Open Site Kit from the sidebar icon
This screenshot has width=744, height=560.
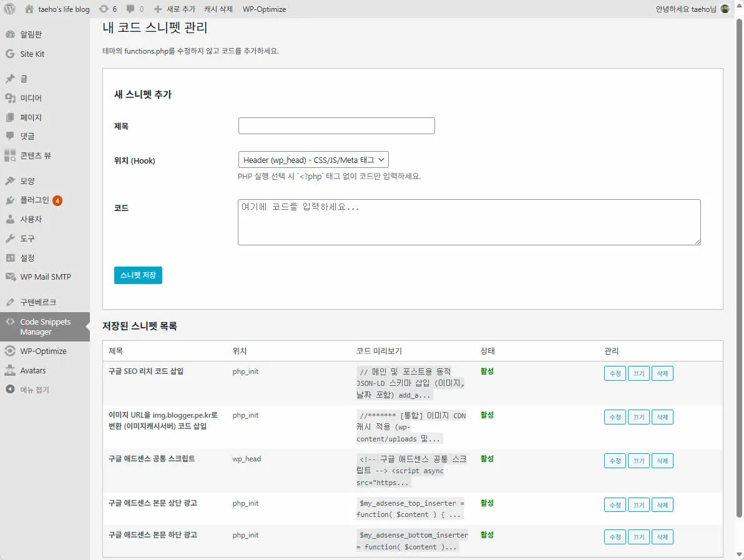click(x=9, y=54)
